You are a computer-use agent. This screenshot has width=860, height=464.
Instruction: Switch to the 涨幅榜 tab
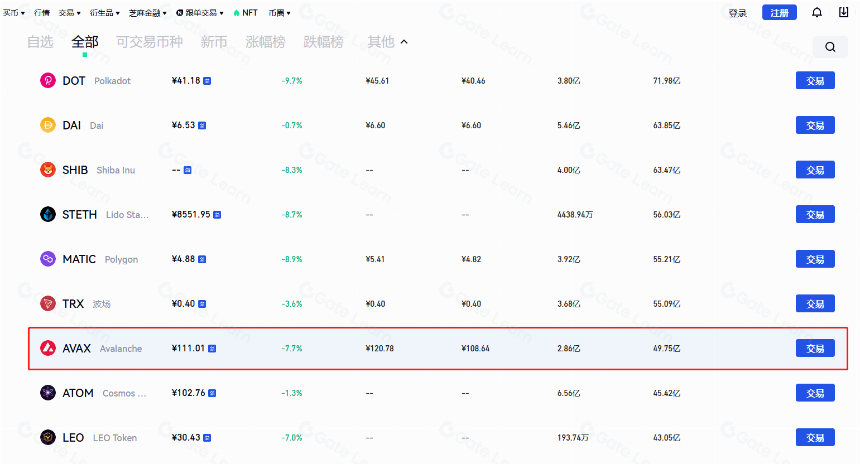coord(265,42)
